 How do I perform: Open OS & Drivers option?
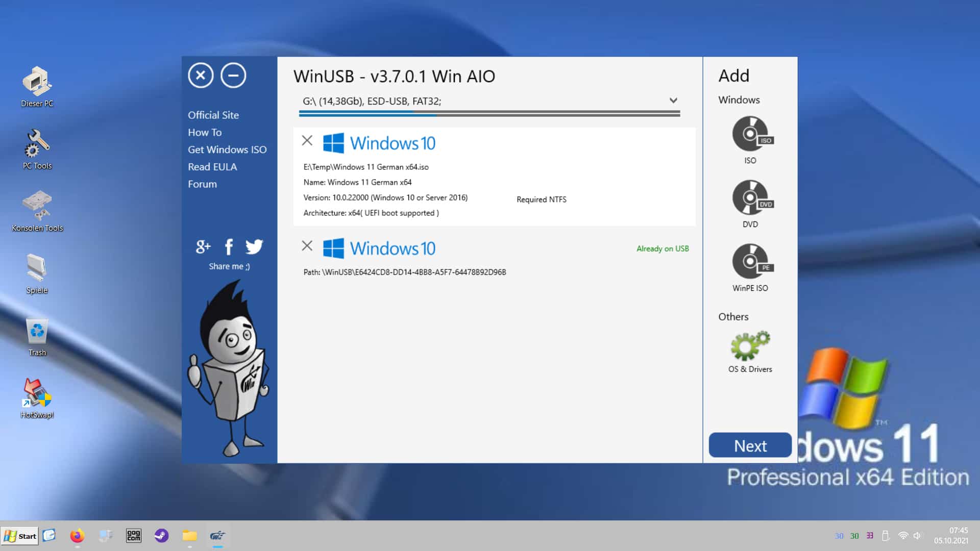tap(750, 352)
